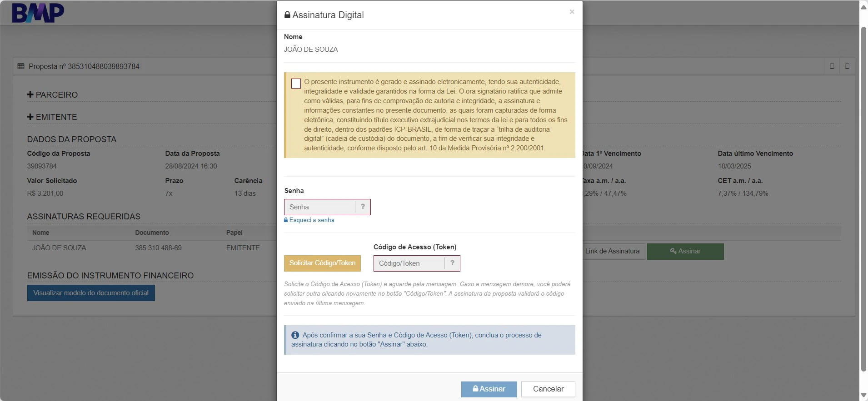Click the vertical scrollbar thumb
Screen dimensions: 868x401
(863, 199)
